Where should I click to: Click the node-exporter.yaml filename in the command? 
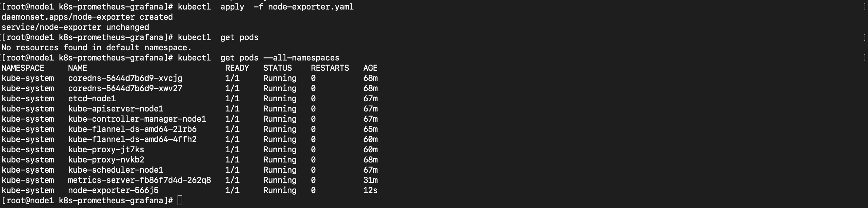coord(311,7)
